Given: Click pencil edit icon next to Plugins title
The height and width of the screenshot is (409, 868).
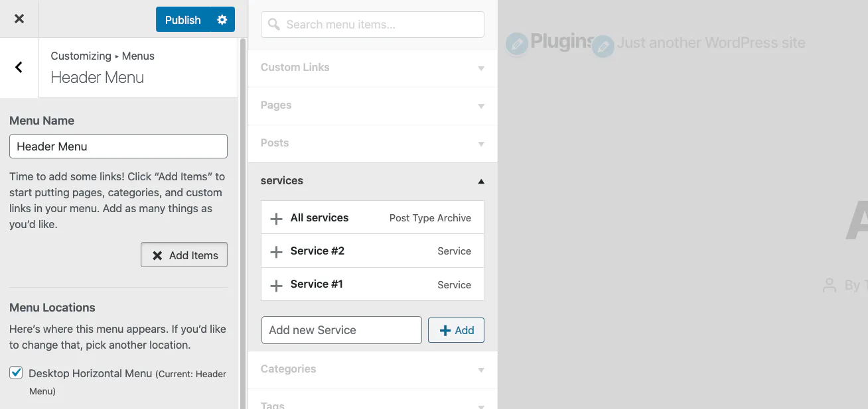Looking at the screenshot, I should [x=516, y=44].
